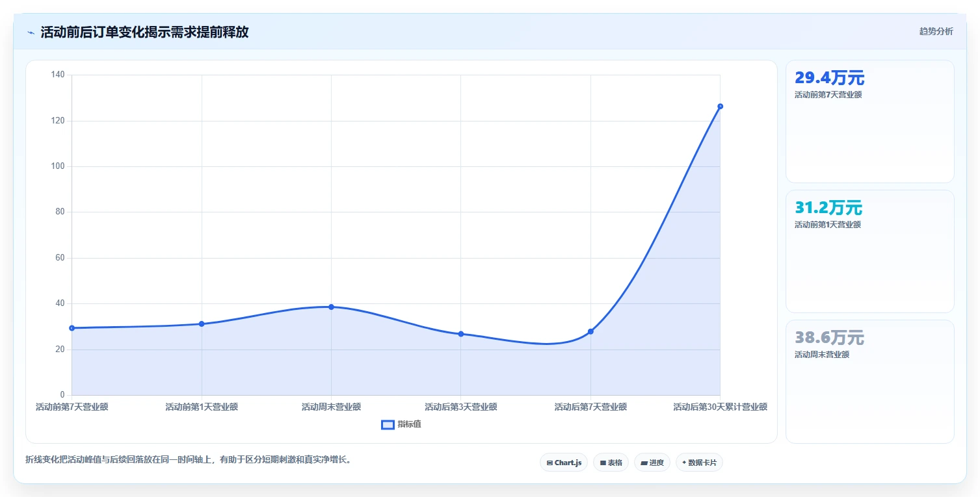This screenshot has width=980, height=497.
Task: Select the 表格 tag
Action: pos(611,463)
